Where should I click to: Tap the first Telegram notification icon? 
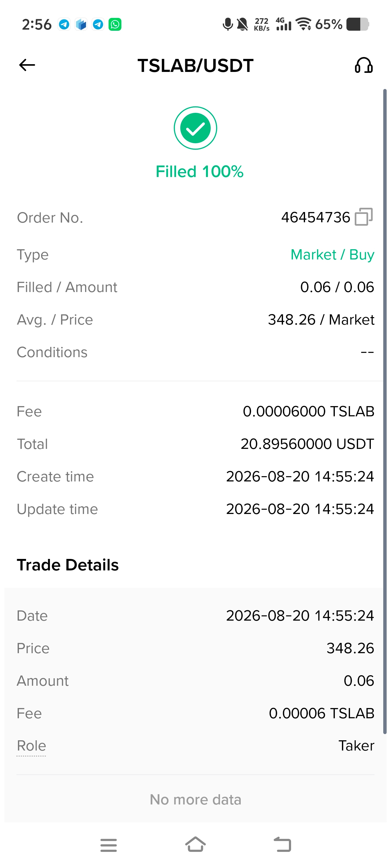64,24
